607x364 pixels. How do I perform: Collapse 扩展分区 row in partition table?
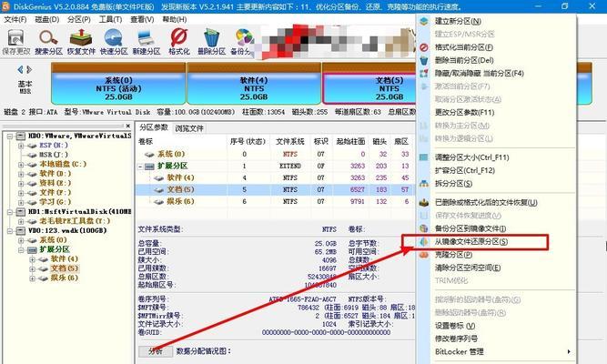140,167
